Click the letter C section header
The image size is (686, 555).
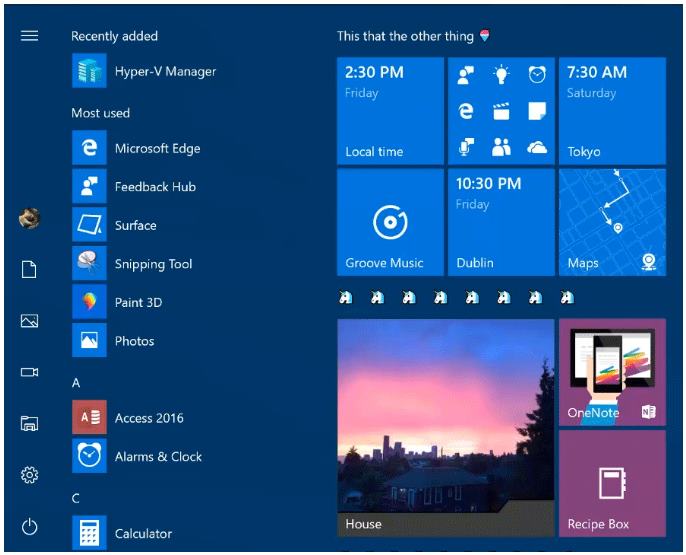pyautogui.click(x=76, y=498)
